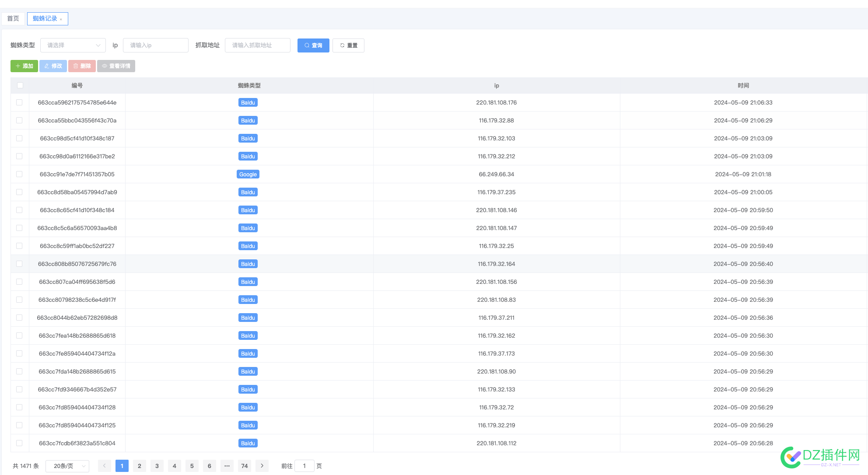Click the ip column header
The width and height of the screenshot is (868, 475).
497,85
